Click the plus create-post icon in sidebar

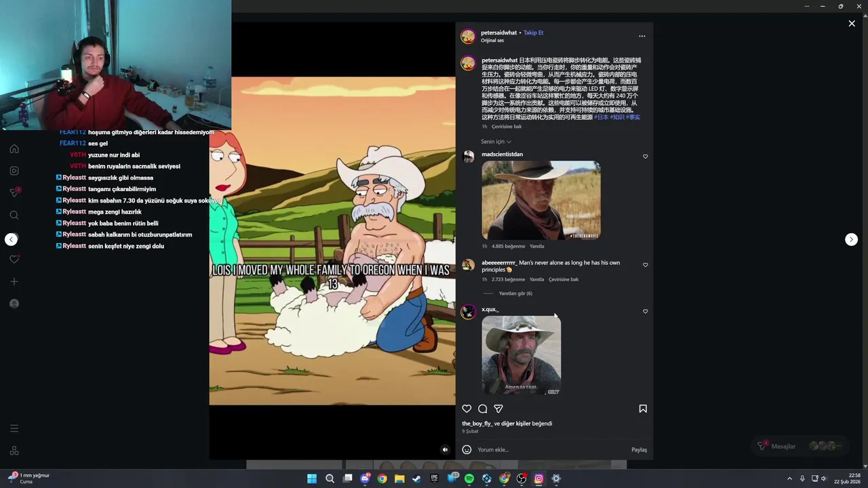tap(14, 281)
